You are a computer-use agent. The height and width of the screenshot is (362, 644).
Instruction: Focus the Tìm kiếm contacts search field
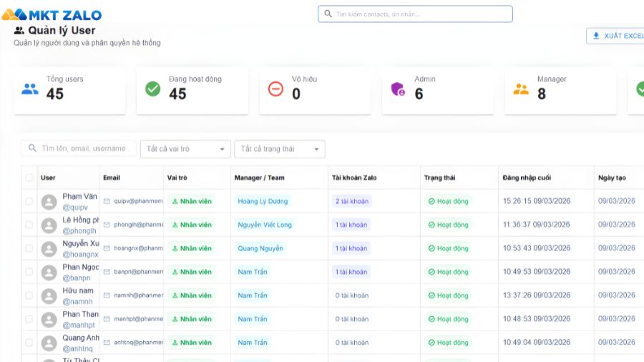[415, 14]
